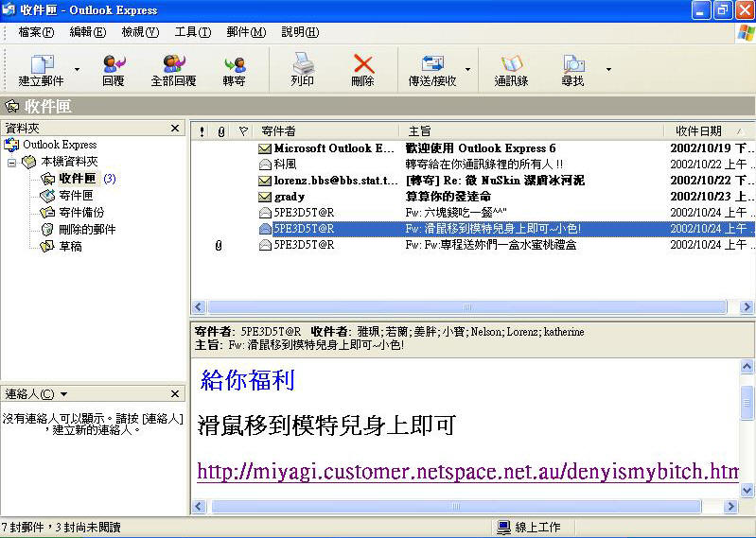756x538 pixels.
Task: Sort messages by 主旨 column header
Action: point(532,131)
